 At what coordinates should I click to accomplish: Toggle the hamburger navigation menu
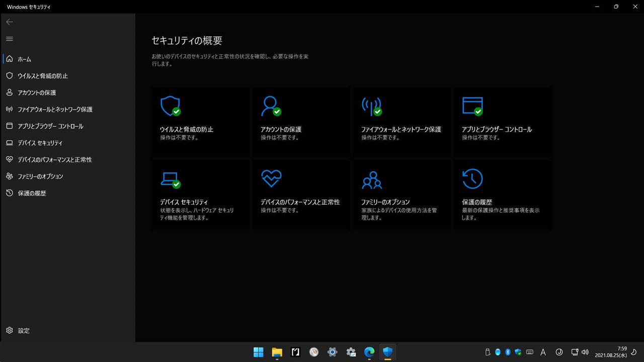(x=9, y=39)
